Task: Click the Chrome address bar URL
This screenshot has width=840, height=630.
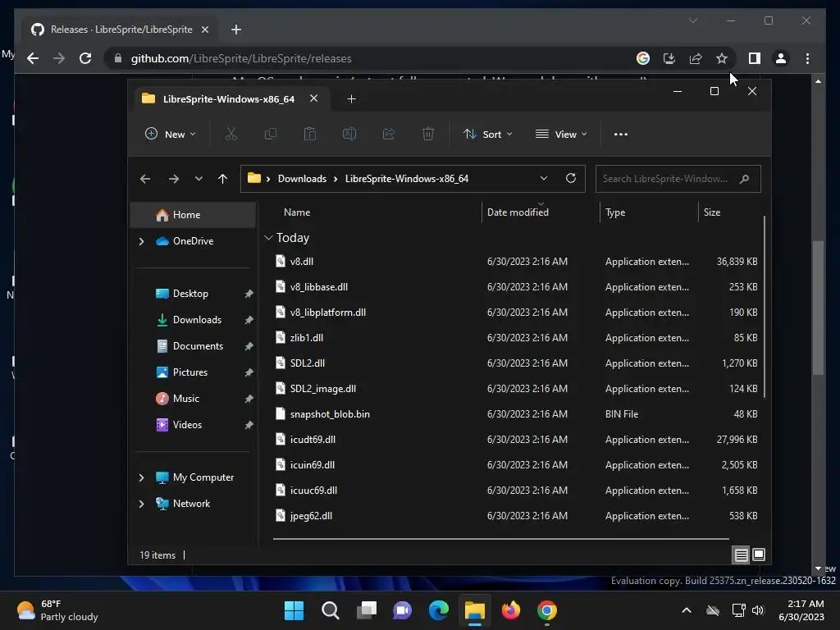Action: click(x=241, y=58)
